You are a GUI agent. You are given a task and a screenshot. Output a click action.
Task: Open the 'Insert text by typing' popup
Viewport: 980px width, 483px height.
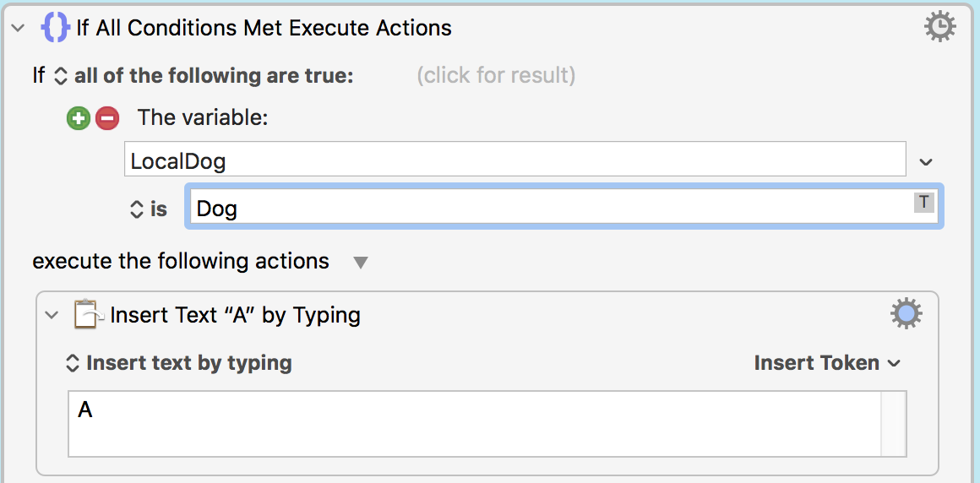tap(179, 363)
